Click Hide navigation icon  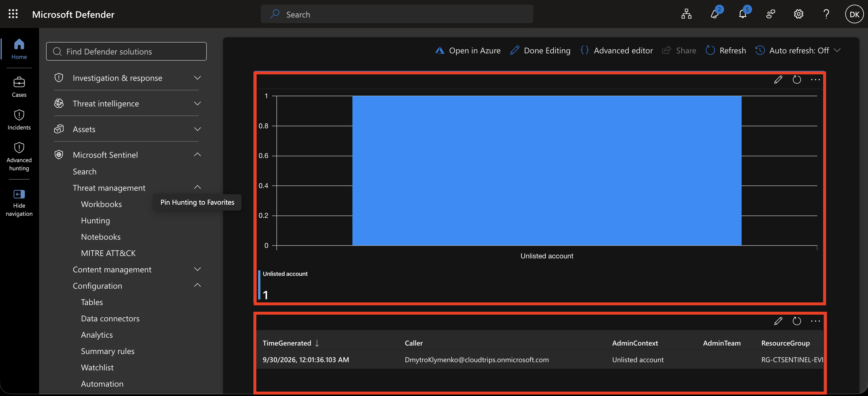(x=19, y=194)
